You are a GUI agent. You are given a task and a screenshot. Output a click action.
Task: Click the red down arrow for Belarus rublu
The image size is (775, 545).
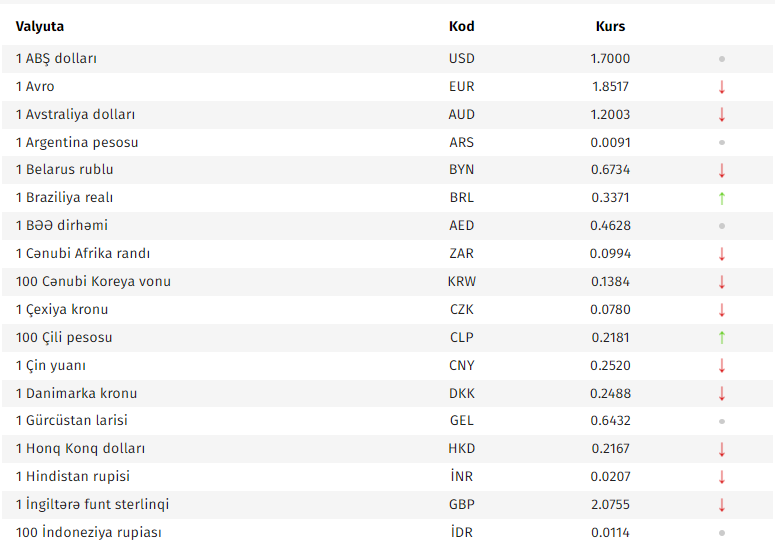(x=721, y=170)
